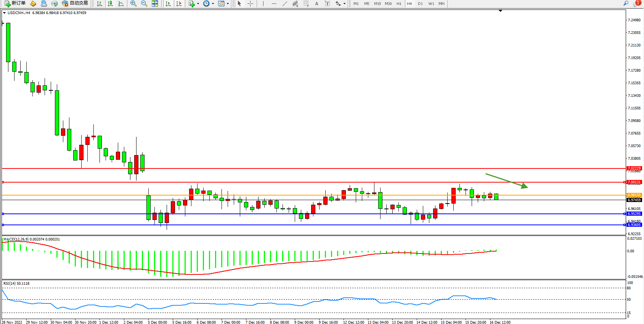Select the draw trendline tool
The height and width of the screenshot is (324, 644).
pyautogui.click(x=284, y=3)
